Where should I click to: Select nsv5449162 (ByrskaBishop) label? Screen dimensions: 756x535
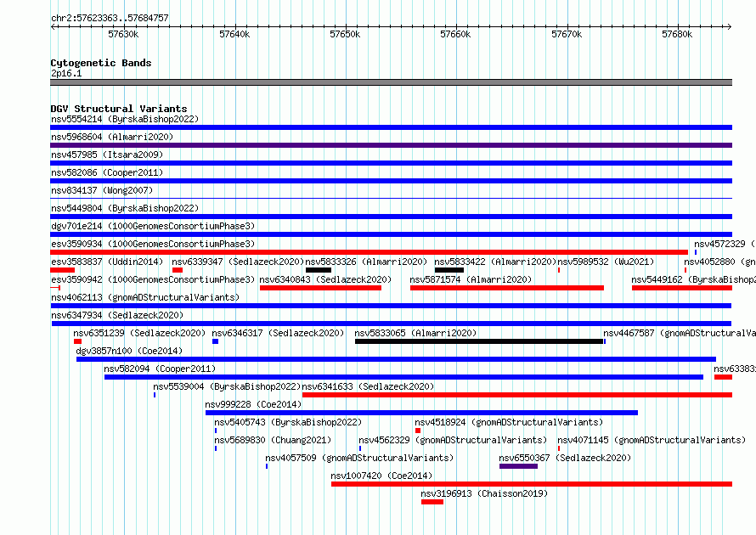click(x=693, y=279)
